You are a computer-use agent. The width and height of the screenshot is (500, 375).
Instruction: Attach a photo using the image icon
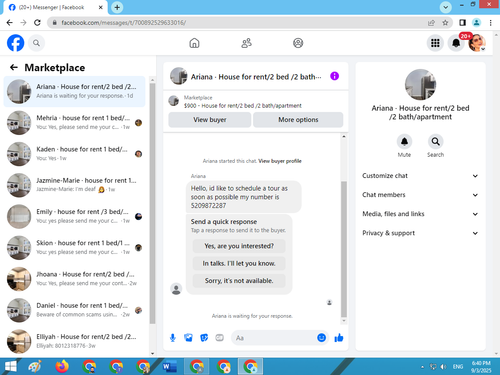coord(188,338)
